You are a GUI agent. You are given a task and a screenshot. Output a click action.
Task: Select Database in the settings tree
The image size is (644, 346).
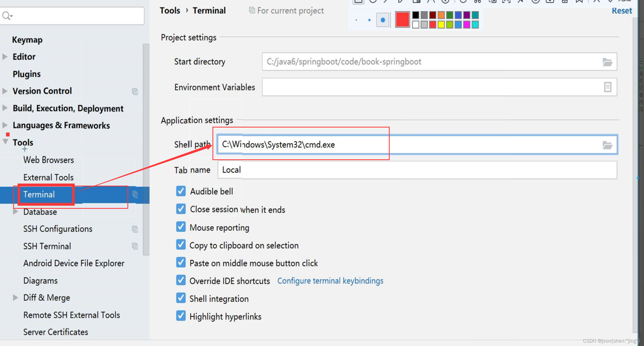pyautogui.click(x=40, y=212)
